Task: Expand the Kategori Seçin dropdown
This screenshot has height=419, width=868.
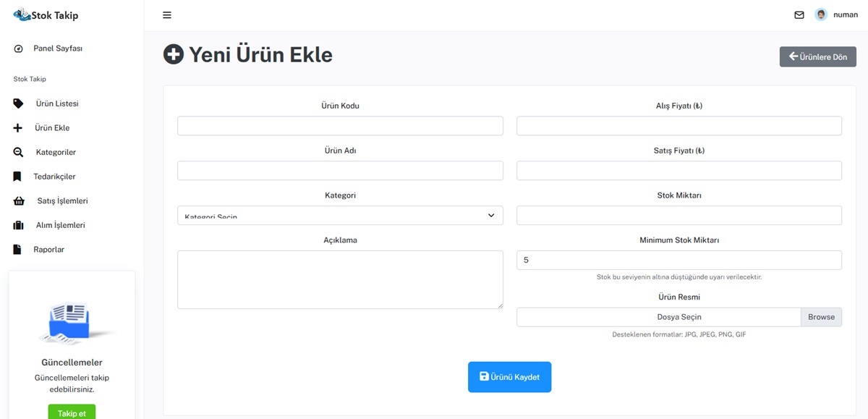Action: (x=340, y=216)
